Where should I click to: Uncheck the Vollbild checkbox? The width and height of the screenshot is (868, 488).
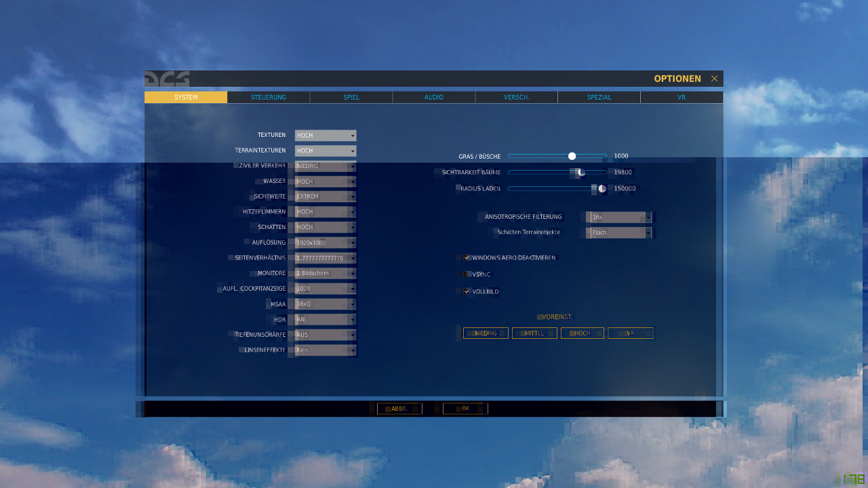[x=467, y=291]
